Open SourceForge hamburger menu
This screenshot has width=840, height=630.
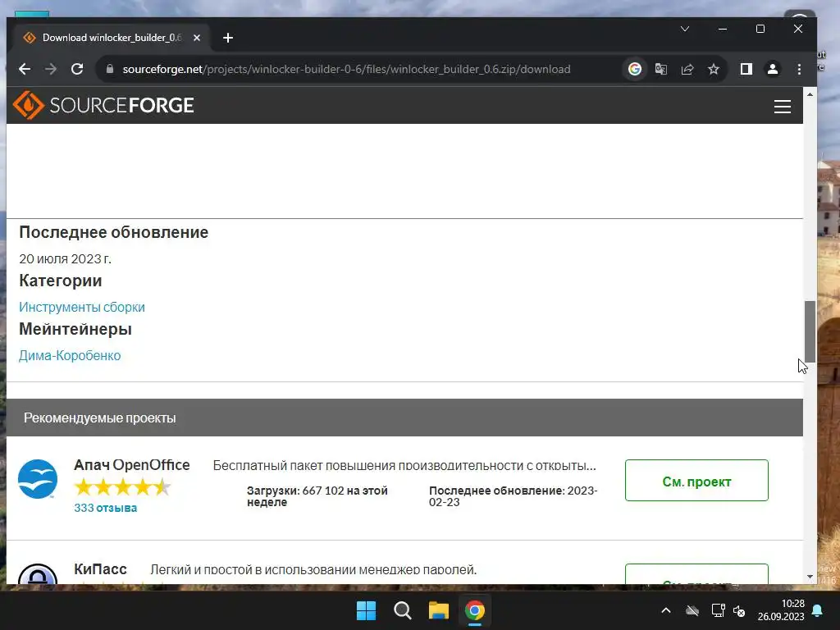[783, 107]
